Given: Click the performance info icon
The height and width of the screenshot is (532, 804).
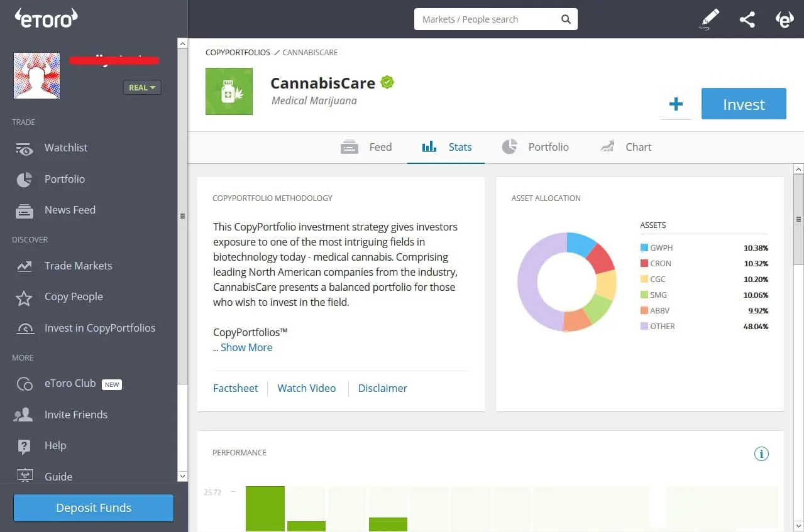Looking at the screenshot, I should pyautogui.click(x=761, y=453).
